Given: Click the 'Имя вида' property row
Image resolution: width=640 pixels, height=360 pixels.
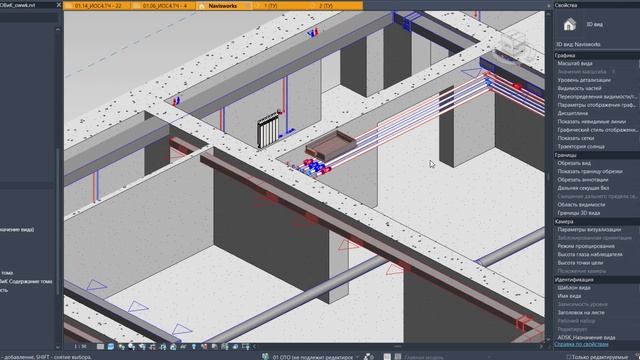Looking at the screenshot, I should pos(597,296).
